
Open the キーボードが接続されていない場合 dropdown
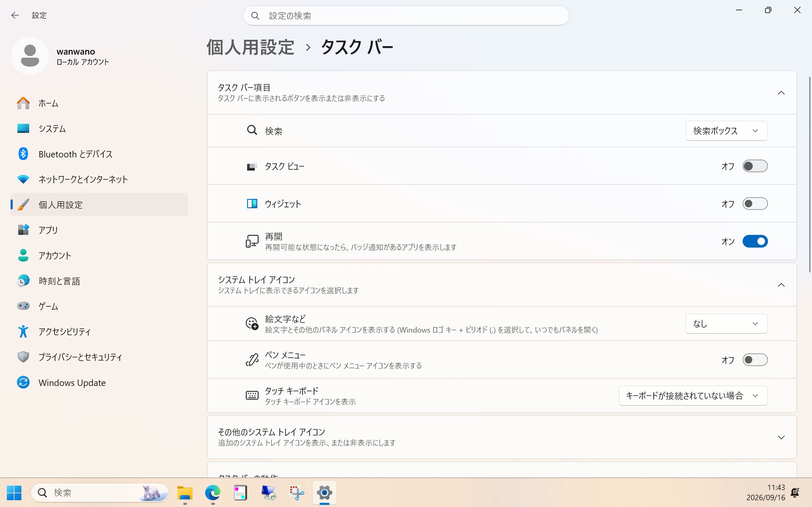pos(693,396)
